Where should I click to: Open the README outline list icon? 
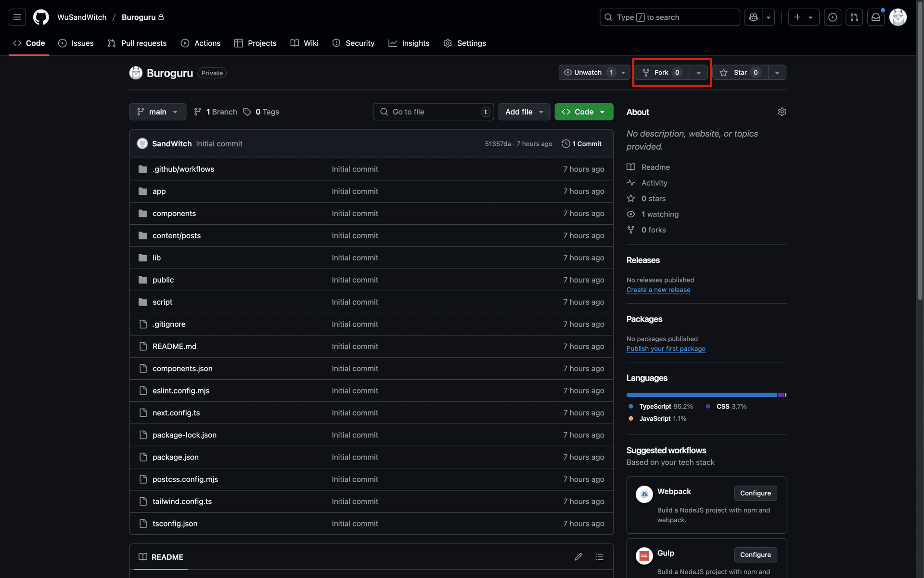[599, 557]
